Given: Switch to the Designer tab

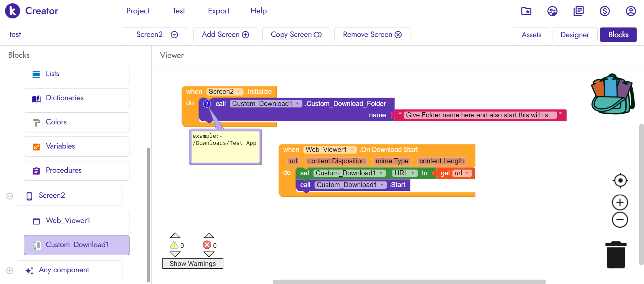Looking at the screenshot, I should [x=575, y=35].
